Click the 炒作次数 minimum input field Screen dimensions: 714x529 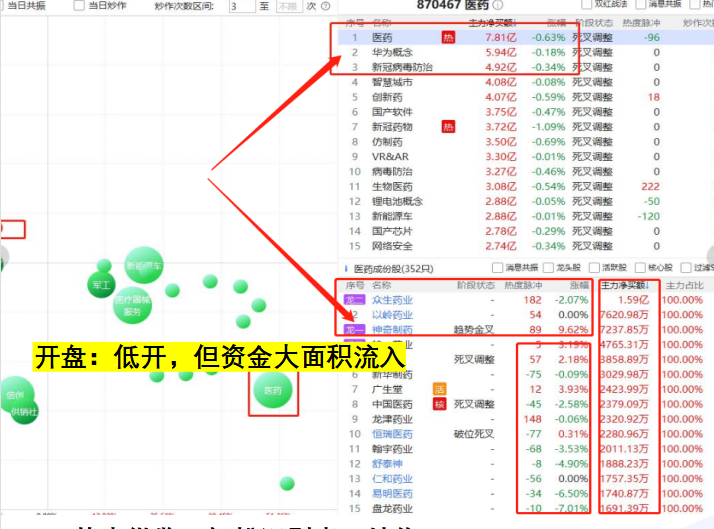coord(242,6)
